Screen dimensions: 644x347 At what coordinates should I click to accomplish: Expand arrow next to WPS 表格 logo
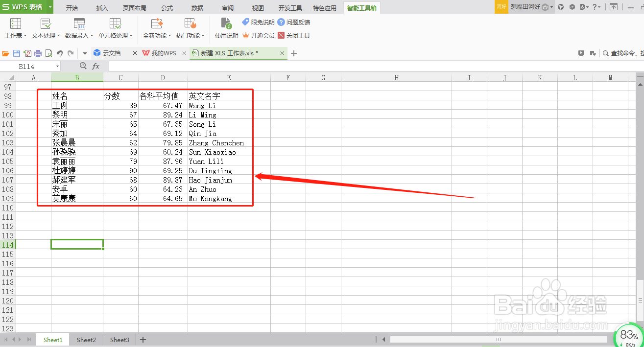point(50,7)
